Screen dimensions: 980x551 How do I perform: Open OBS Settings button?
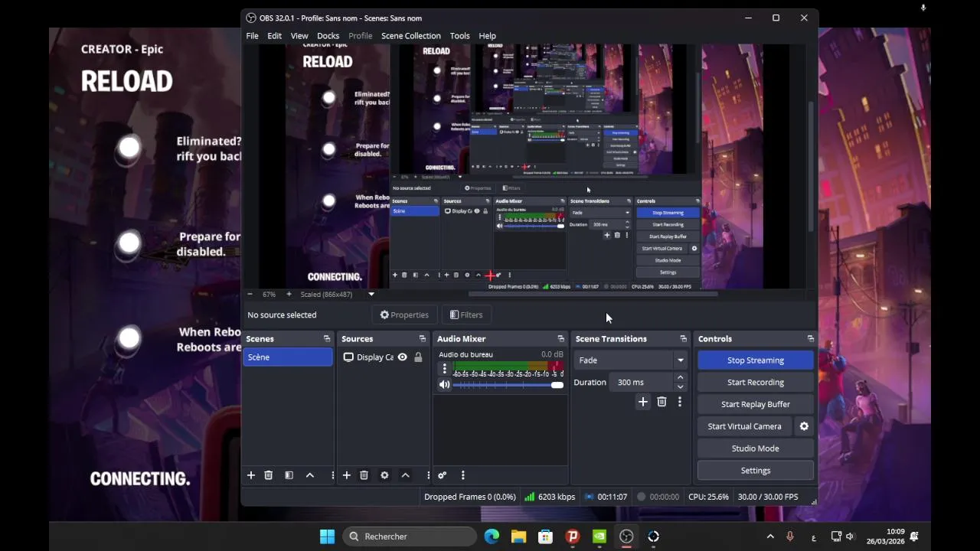coord(756,471)
